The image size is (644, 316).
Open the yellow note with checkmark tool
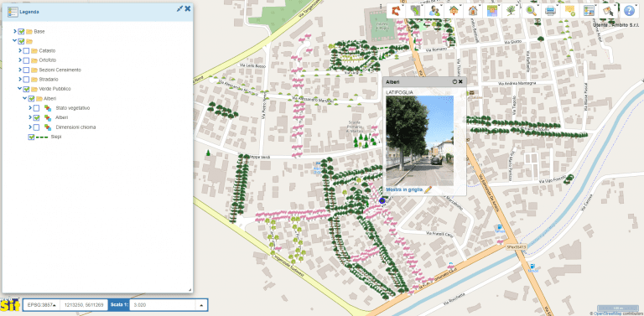(569, 11)
